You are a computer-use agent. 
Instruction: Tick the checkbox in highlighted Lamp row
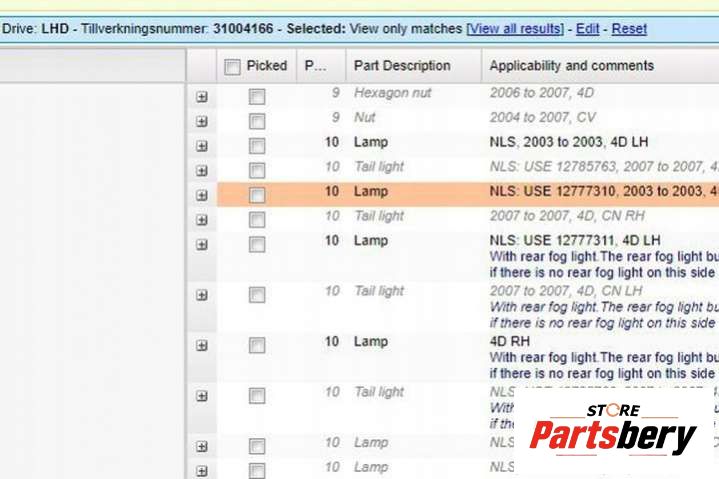click(257, 195)
